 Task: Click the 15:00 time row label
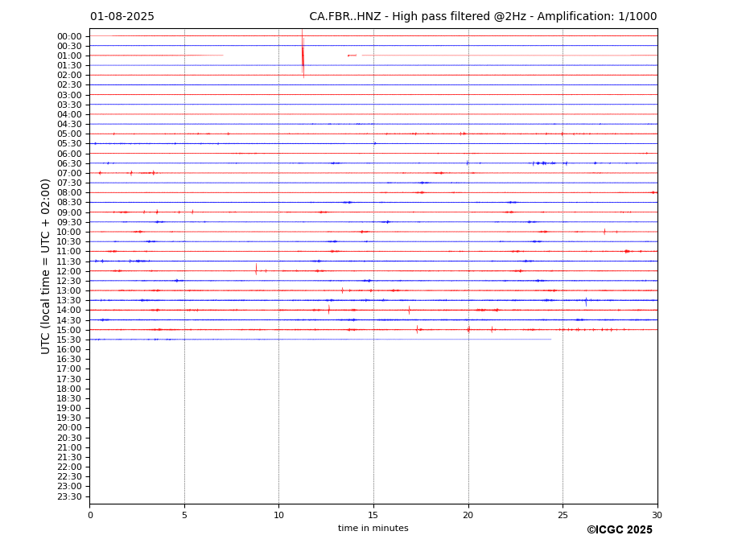pyautogui.click(x=69, y=330)
